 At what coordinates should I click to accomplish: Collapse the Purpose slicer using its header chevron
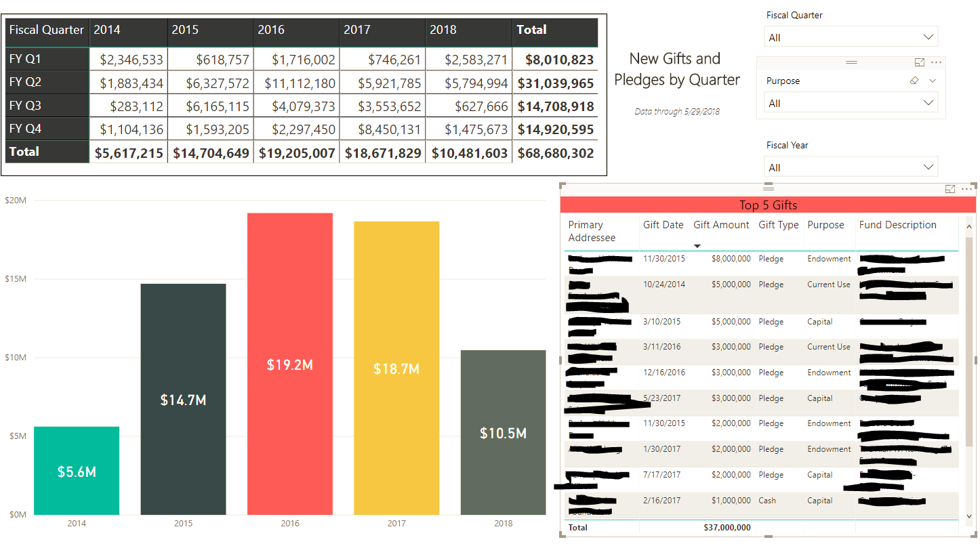933,81
